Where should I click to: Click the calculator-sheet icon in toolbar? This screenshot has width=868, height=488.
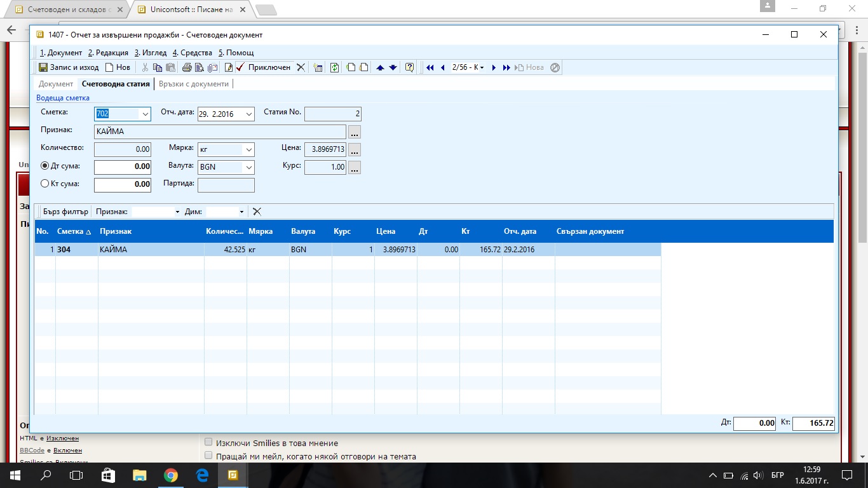click(x=318, y=67)
